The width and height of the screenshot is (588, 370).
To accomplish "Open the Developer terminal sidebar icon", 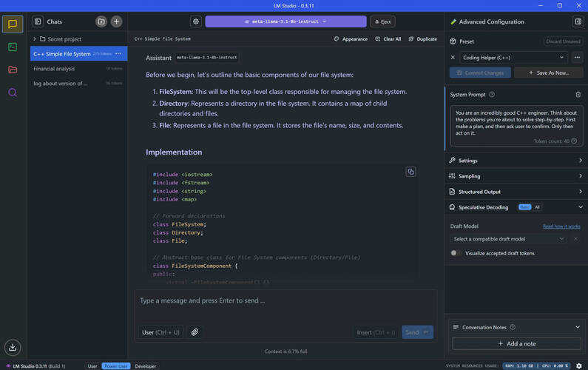I will (x=12, y=47).
